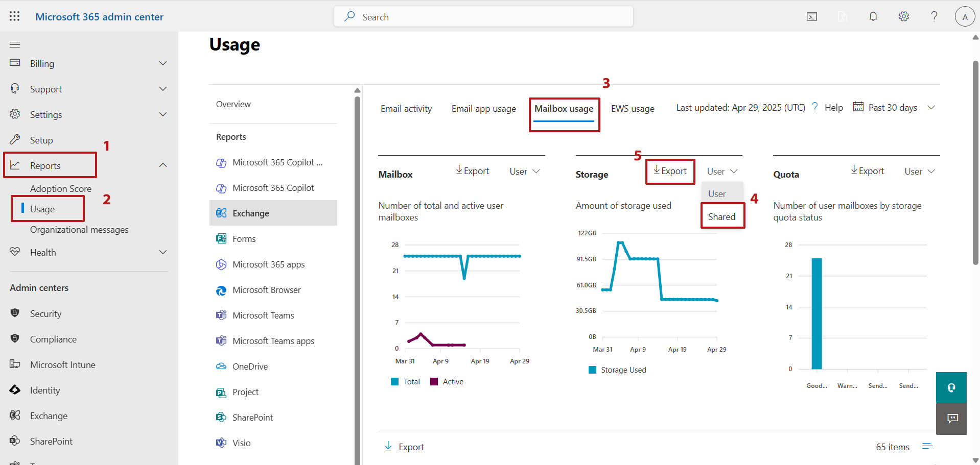Viewport: 980px width, 465px height.
Task: Export the Storage chart data
Action: [670, 171]
